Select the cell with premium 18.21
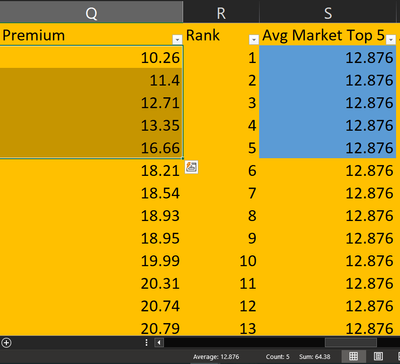Image resolution: width=400 pixels, height=364 pixels. coord(91,170)
